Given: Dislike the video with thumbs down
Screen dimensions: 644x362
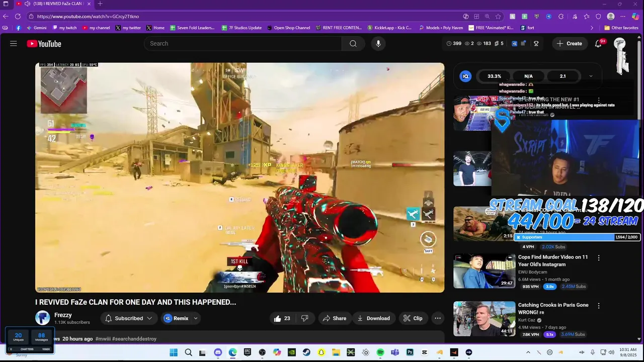Looking at the screenshot, I should [304, 318].
